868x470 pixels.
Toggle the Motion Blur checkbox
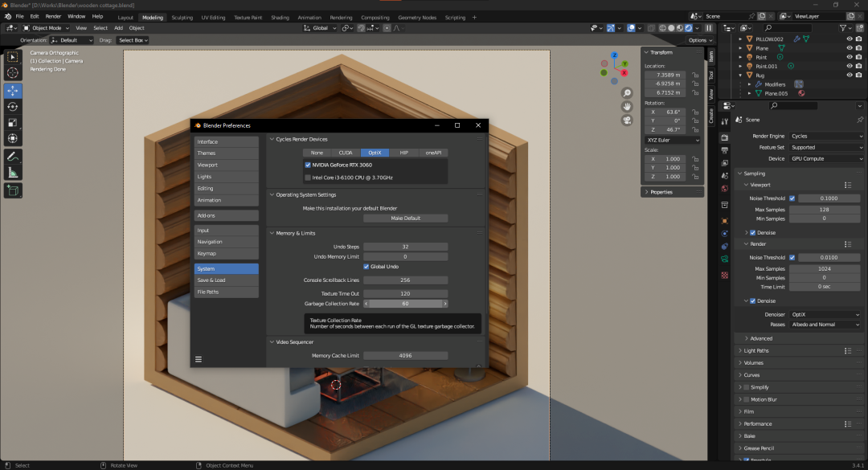746,399
